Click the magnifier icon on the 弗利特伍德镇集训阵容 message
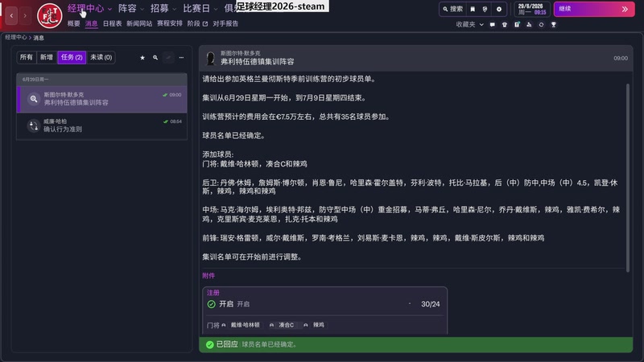The image size is (644, 362). (34, 99)
